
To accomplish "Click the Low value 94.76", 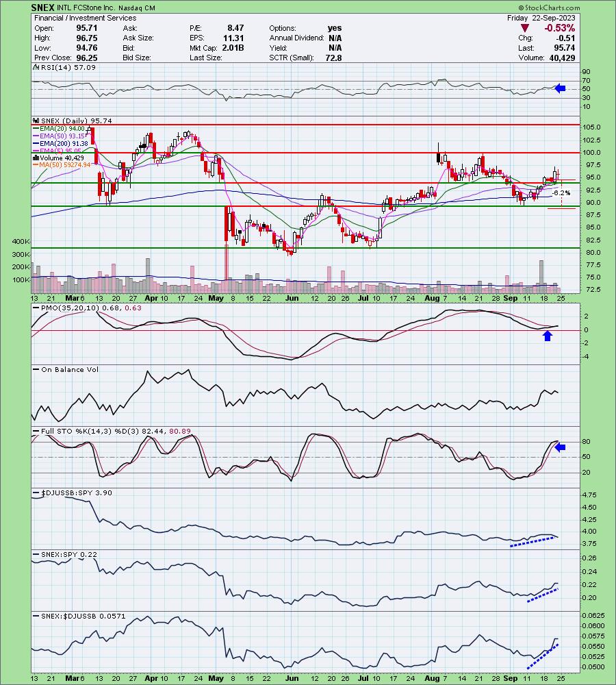I will point(87,48).
